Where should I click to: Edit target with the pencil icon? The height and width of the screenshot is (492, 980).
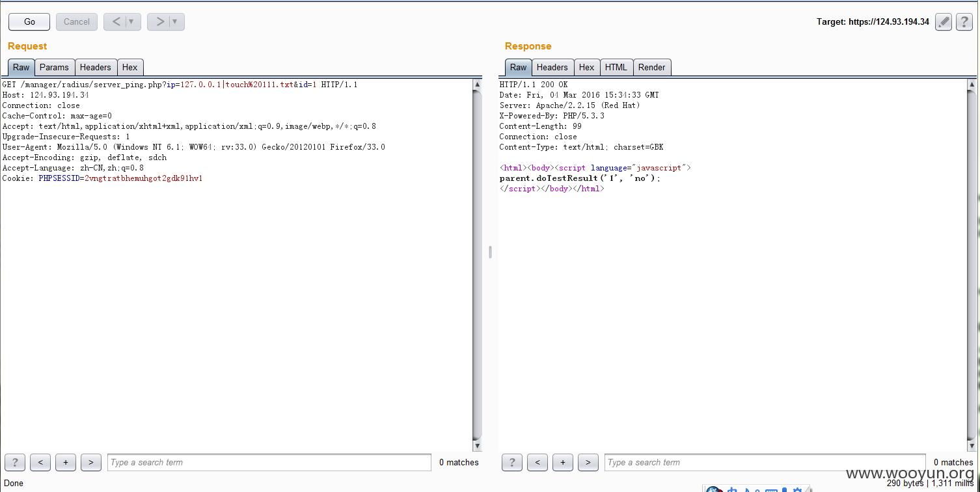pyautogui.click(x=944, y=21)
